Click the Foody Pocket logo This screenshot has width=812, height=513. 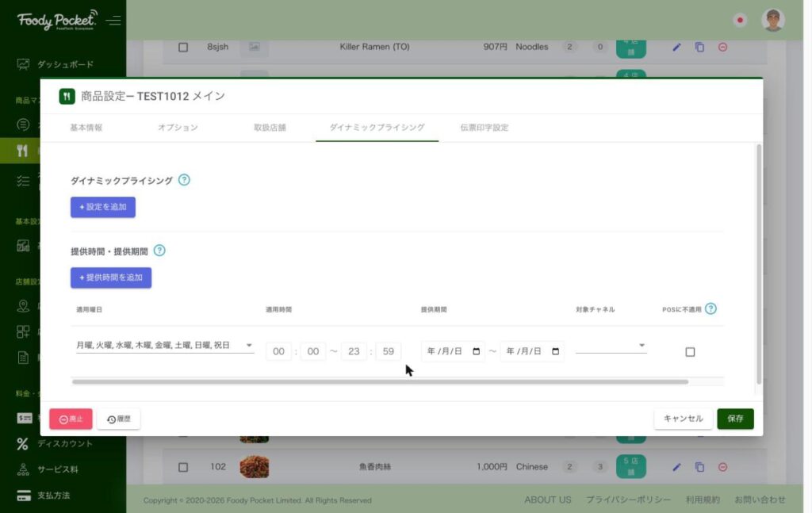(57, 20)
